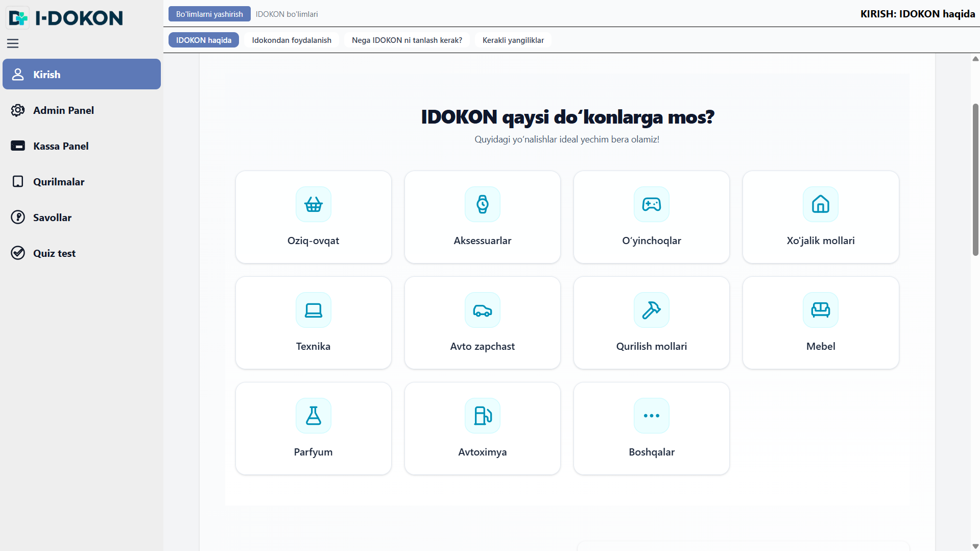Select the Texnika laptop icon
The width and height of the screenshot is (980, 551).
coord(313,310)
